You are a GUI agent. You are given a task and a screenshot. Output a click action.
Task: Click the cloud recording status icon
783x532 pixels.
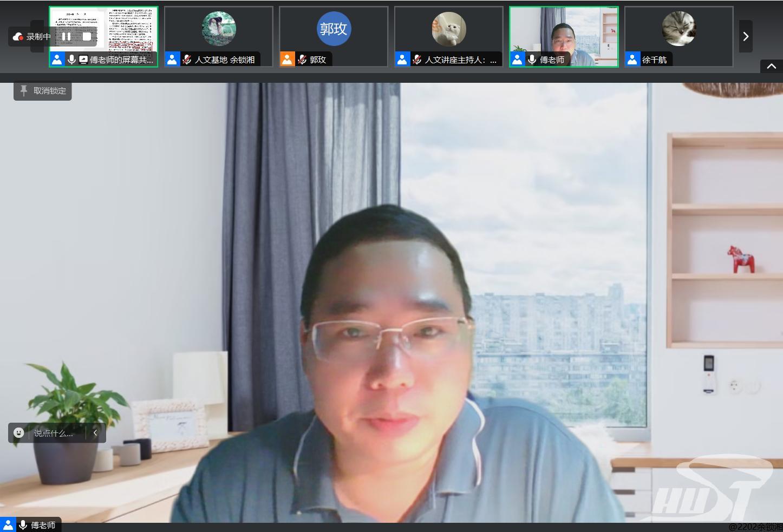coord(18,36)
